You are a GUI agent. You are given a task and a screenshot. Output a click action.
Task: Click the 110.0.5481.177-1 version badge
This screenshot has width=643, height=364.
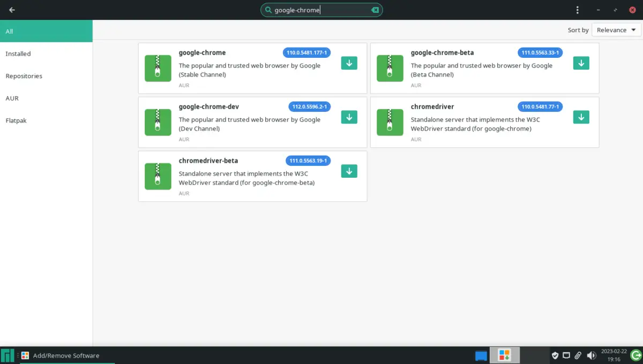tap(306, 52)
